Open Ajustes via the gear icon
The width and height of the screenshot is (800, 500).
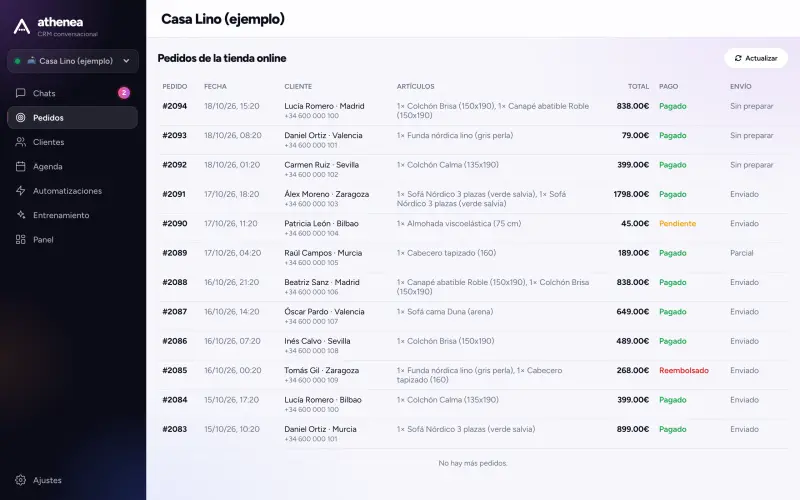pyautogui.click(x=20, y=480)
